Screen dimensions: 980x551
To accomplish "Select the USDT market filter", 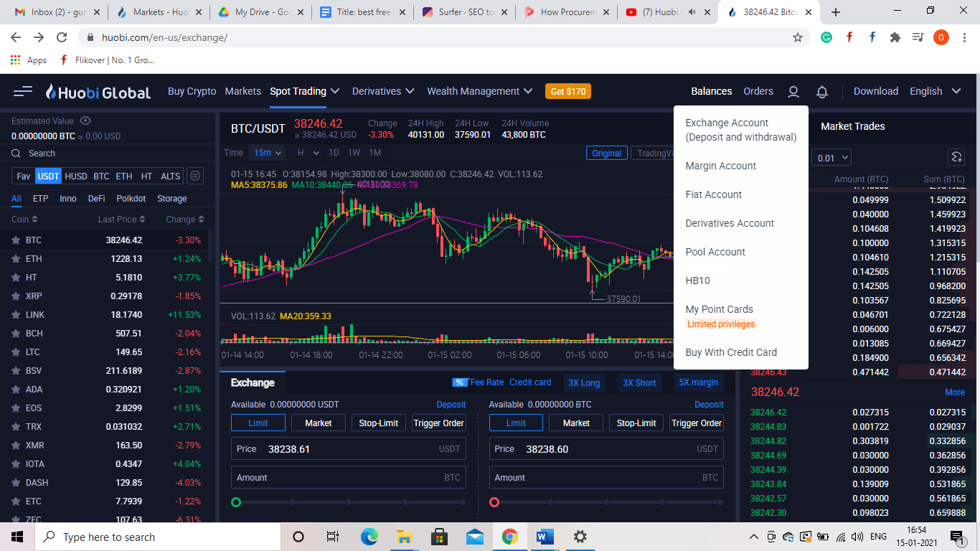I will pyautogui.click(x=48, y=176).
